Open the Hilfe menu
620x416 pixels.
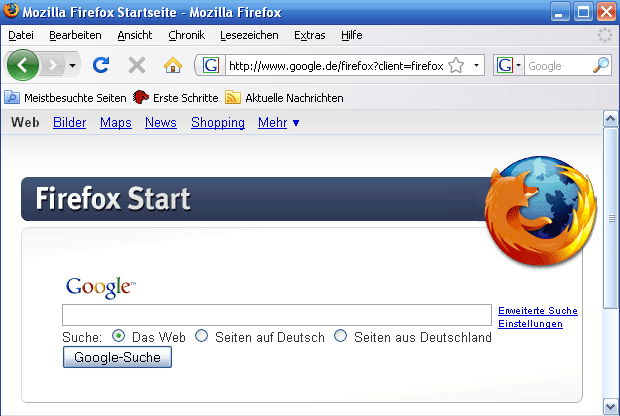point(352,35)
